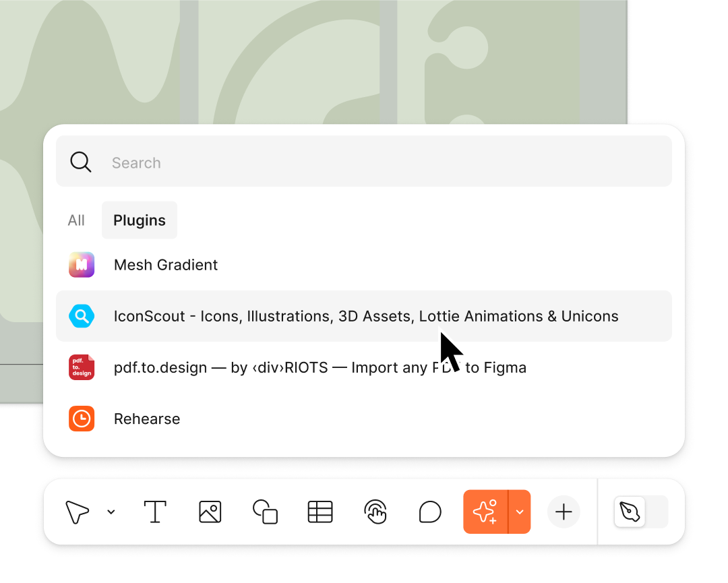Select the Text tool
Image resolution: width=728 pixels, height=583 pixels.
click(x=155, y=512)
